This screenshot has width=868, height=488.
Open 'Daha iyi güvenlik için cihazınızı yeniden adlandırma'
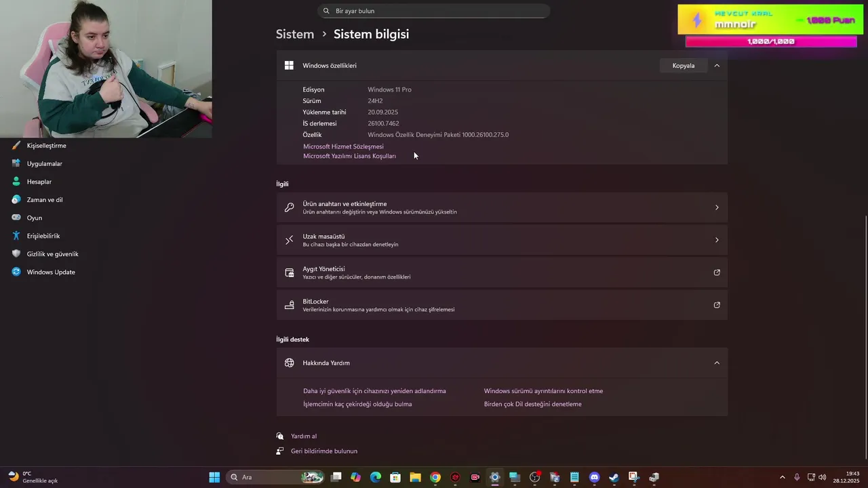click(374, 391)
